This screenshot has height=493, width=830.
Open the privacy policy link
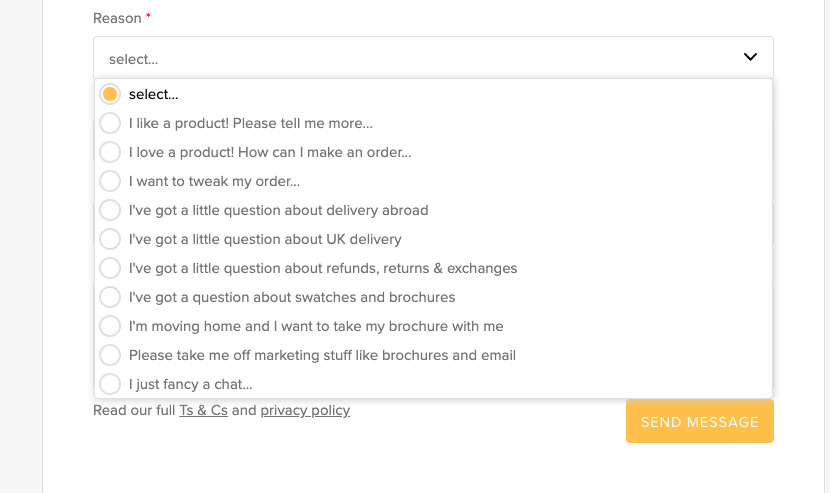(305, 410)
